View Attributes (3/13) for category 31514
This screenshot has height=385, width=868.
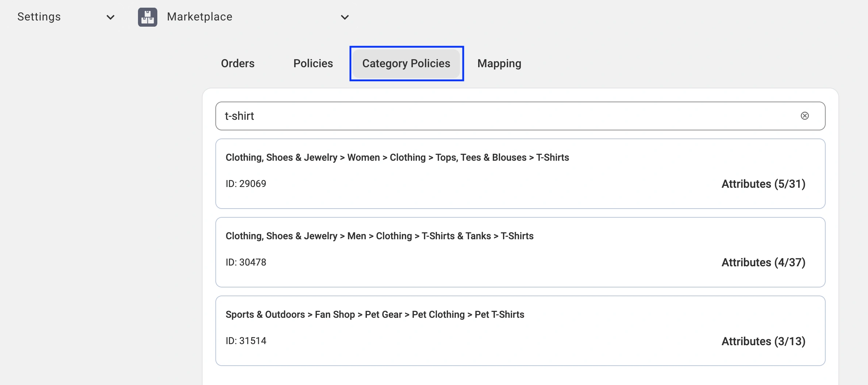click(763, 341)
